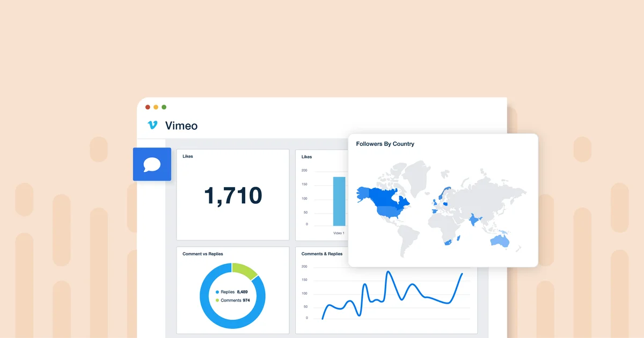
Task: Click the Video 1 axis label
Action: pos(339,233)
